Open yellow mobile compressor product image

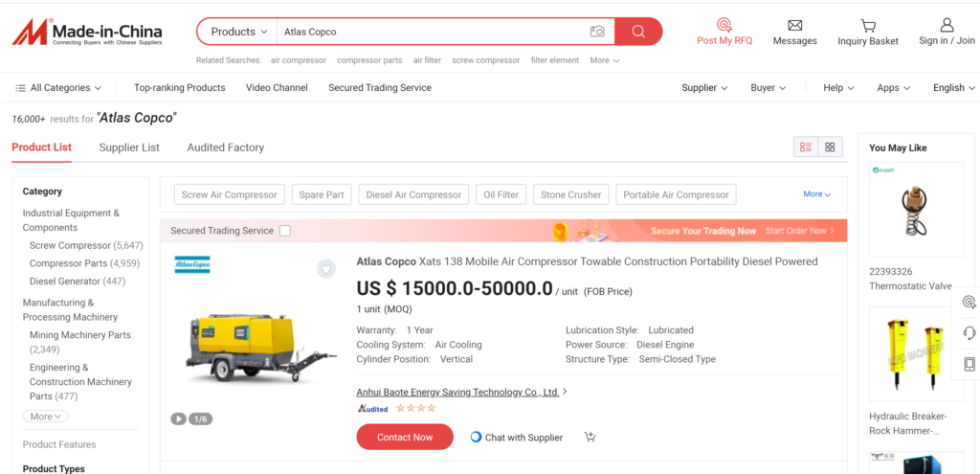coord(260,348)
